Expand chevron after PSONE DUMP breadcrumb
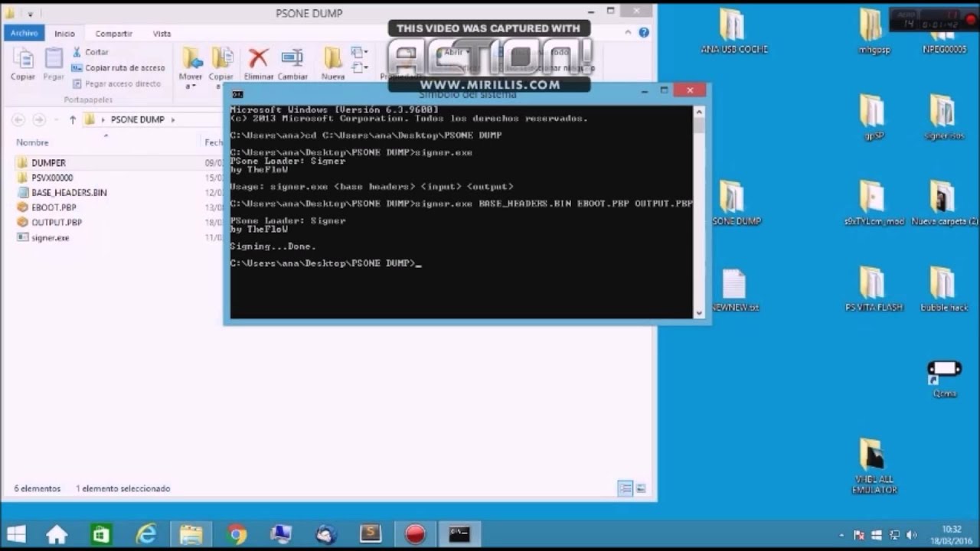The width and height of the screenshot is (980, 551). click(173, 120)
